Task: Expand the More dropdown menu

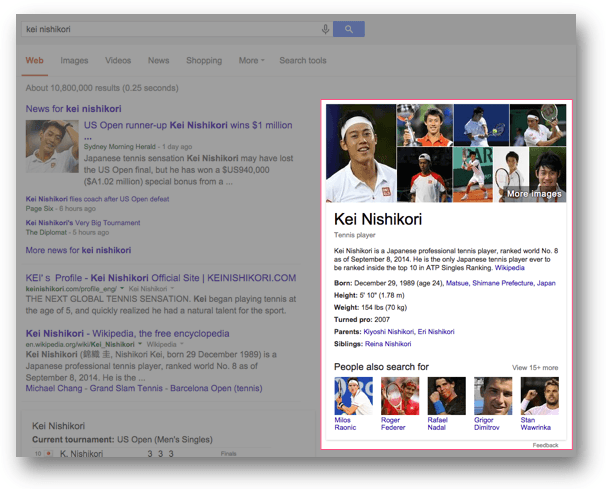Action: tap(252, 60)
